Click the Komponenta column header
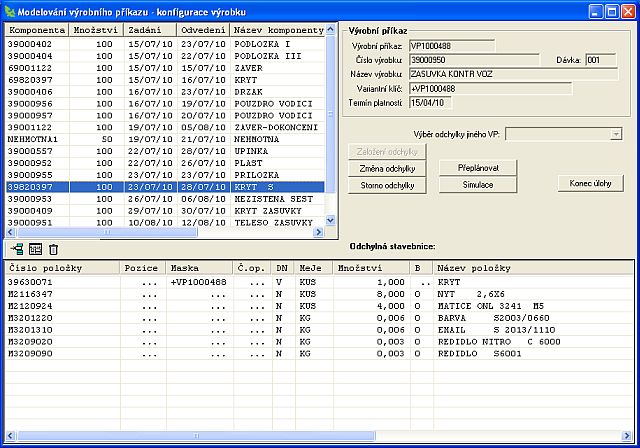This screenshot has height=448, width=640. (x=37, y=30)
